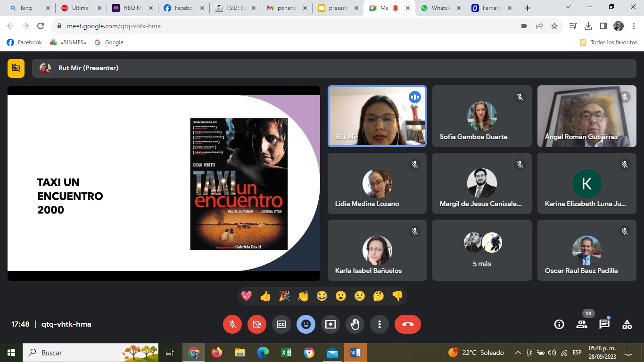Image resolution: width=644 pixels, height=362 pixels.
Task: Open Todos los favoritos folder
Action: click(x=609, y=42)
